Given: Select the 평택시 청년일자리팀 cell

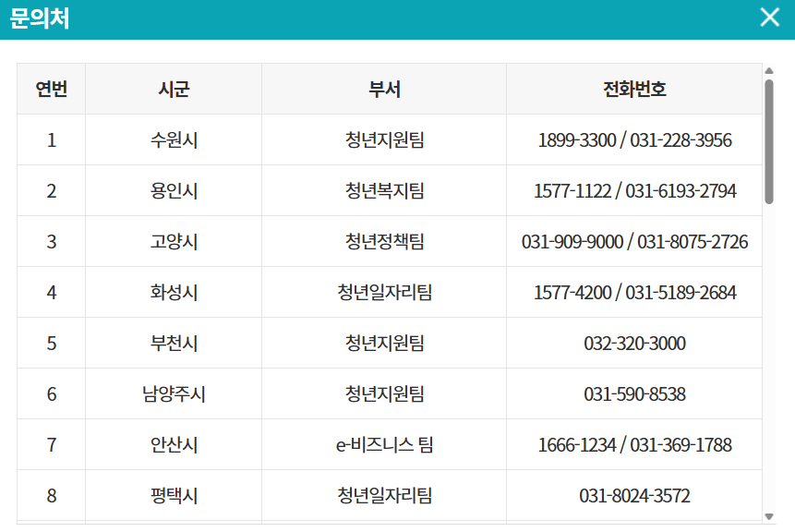Looking at the screenshot, I should [384, 495].
